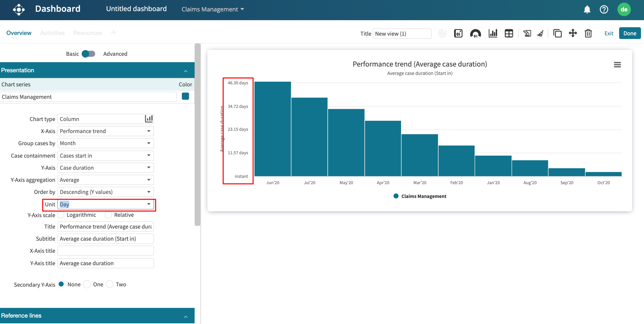The image size is (644, 324).
Task: Click the Exit link
Action: pos(609,33)
